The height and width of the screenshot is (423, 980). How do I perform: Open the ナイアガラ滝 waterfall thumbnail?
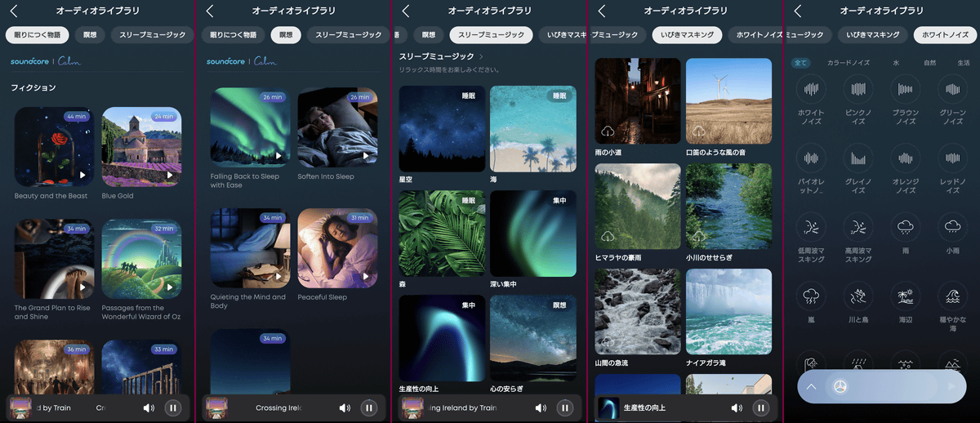click(728, 312)
